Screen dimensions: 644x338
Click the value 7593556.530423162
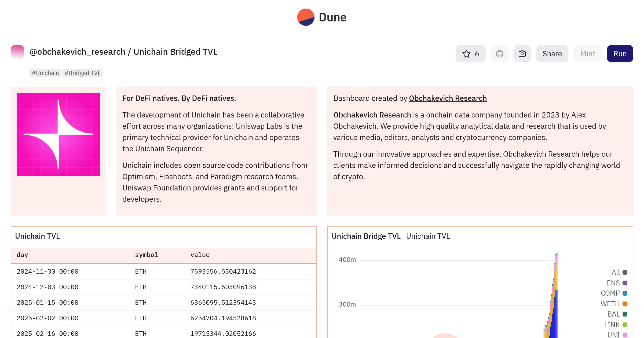[223, 271]
